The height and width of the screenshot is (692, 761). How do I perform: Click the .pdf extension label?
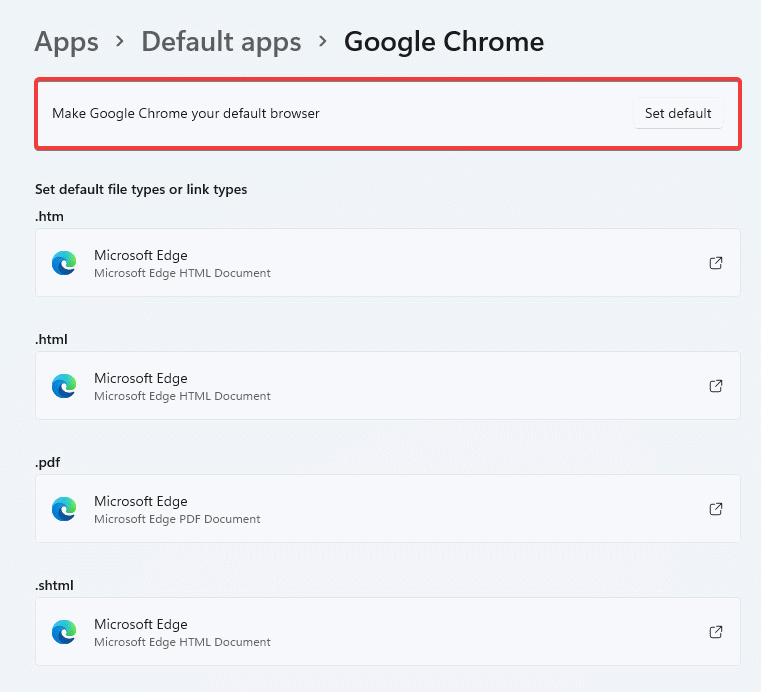(x=48, y=462)
